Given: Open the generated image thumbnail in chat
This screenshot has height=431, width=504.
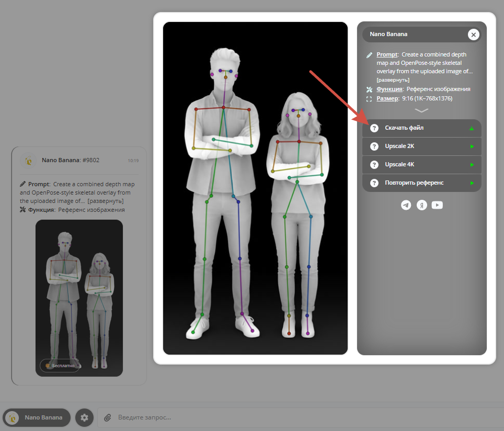Looking at the screenshot, I should (79, 298).
